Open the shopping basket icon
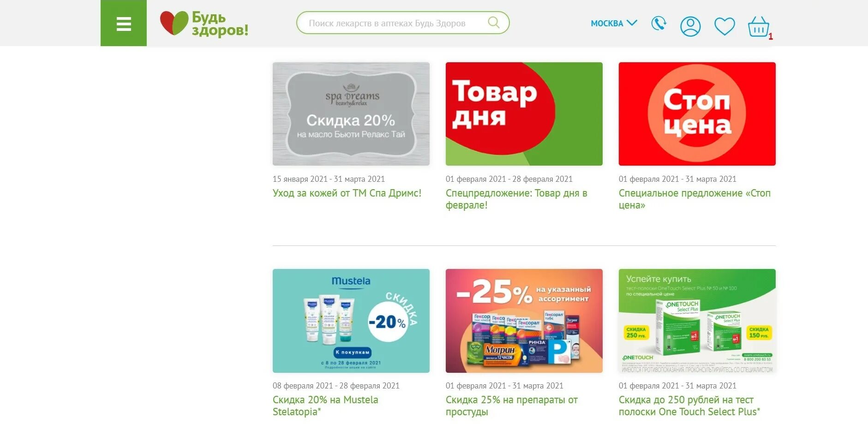The image size is (868, 424). 759,27
